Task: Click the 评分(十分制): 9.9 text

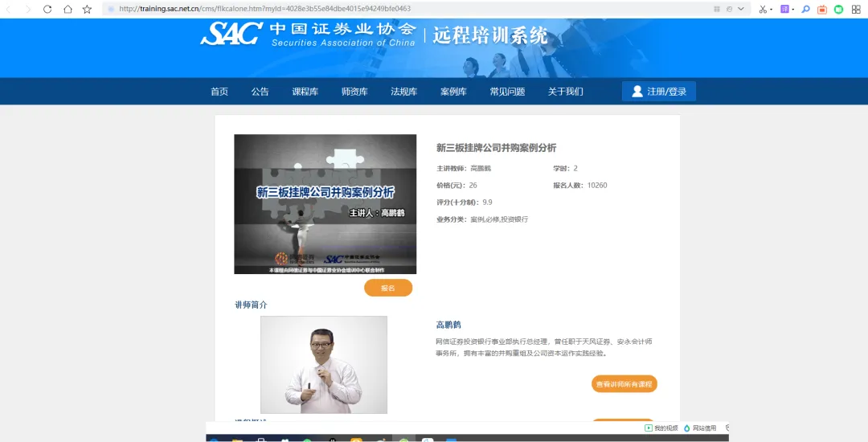Action: 464,203
